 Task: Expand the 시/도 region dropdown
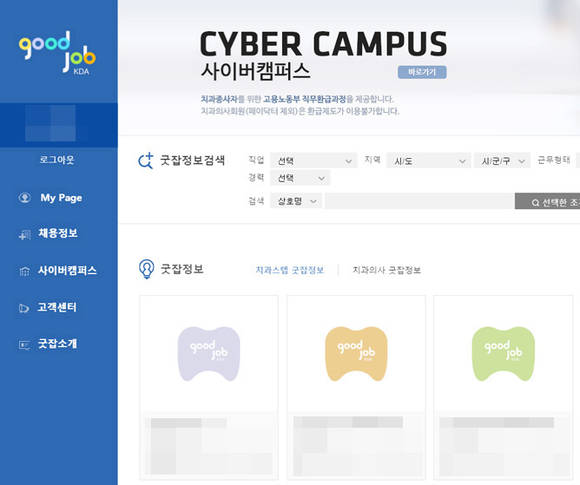428,161
